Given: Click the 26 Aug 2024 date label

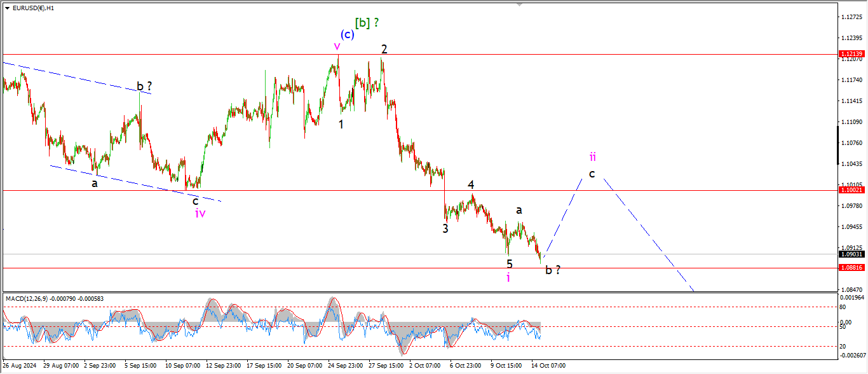Looking at the screenshot, I should 20,366.
